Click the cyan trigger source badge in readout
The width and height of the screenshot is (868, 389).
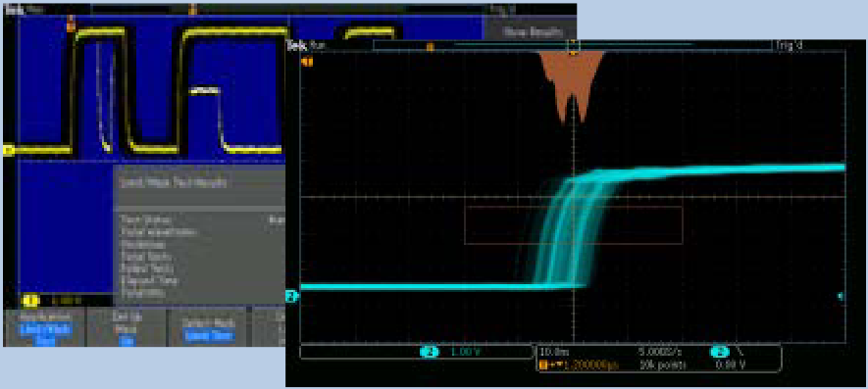click(720, 352)
